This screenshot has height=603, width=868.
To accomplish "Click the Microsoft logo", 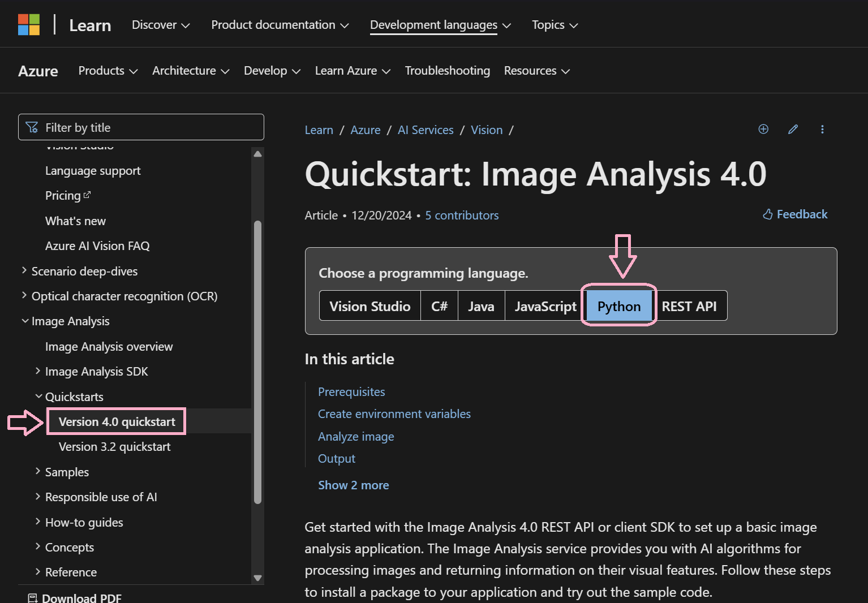I will pyautogui.click(x=29, y=25).
